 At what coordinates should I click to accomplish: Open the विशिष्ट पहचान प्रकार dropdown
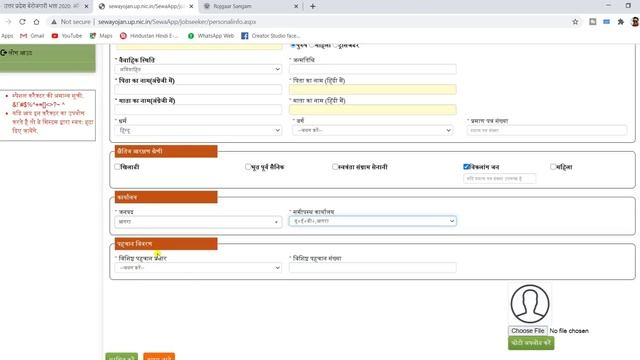coord(198,268)
